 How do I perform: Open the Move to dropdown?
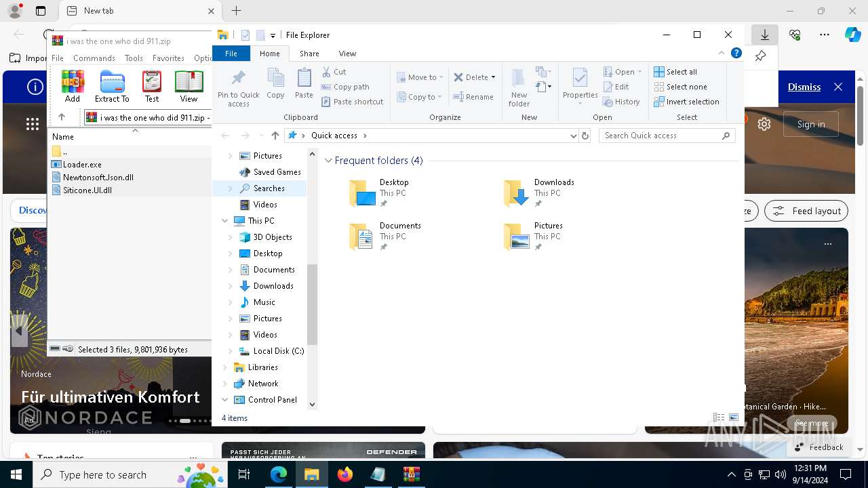420,77
